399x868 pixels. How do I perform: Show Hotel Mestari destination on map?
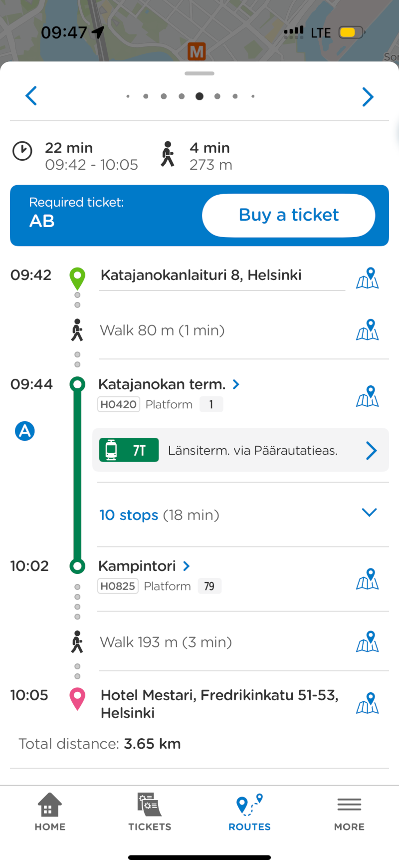point(368,703)
